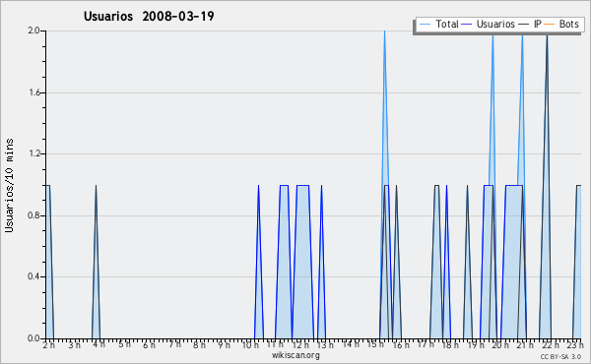
Task: Click the '17 h' x-axis label
Action: click(426, 344)
